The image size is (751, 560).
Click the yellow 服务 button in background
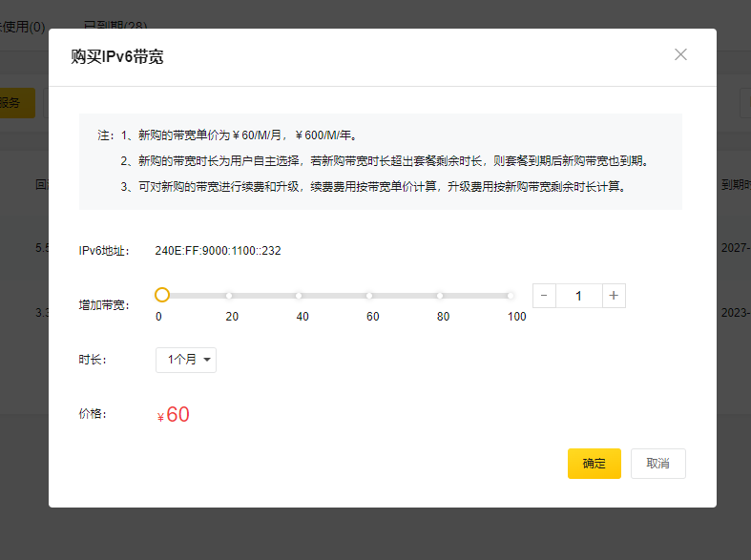coord(14,103)
